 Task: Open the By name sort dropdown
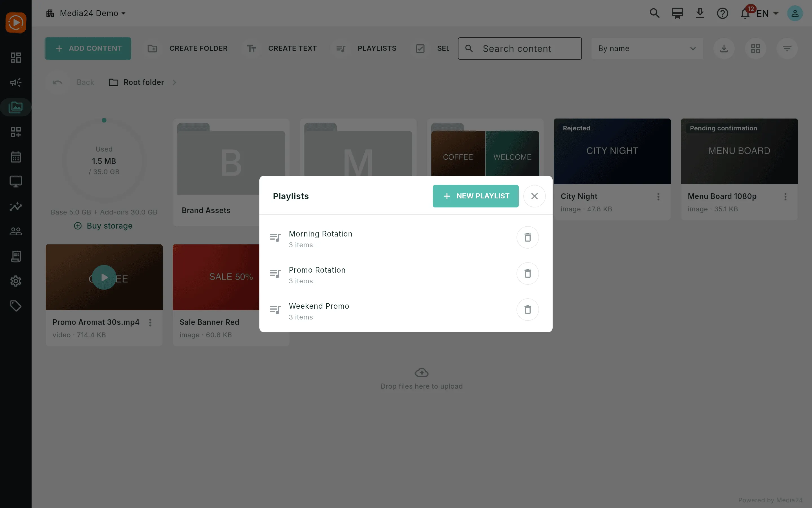(647, 48)
